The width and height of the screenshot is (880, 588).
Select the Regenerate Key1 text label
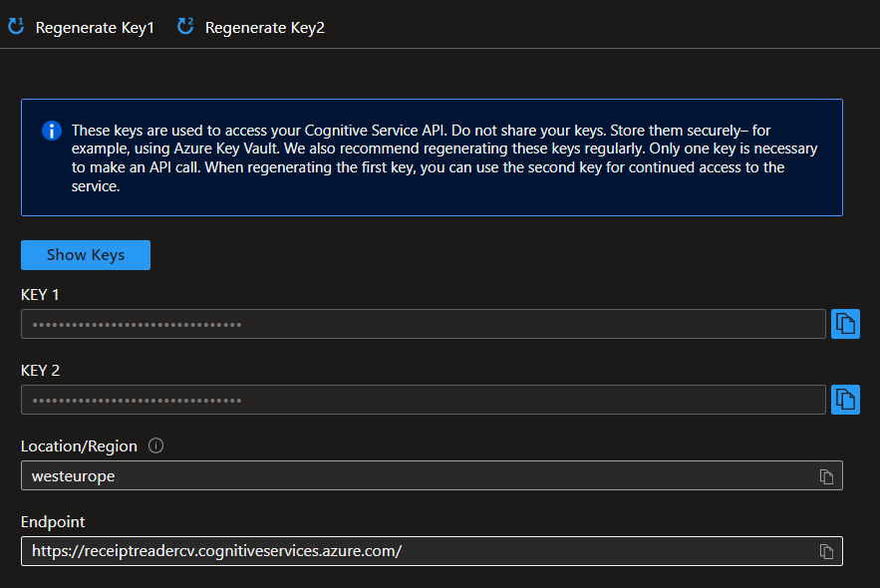95,28
